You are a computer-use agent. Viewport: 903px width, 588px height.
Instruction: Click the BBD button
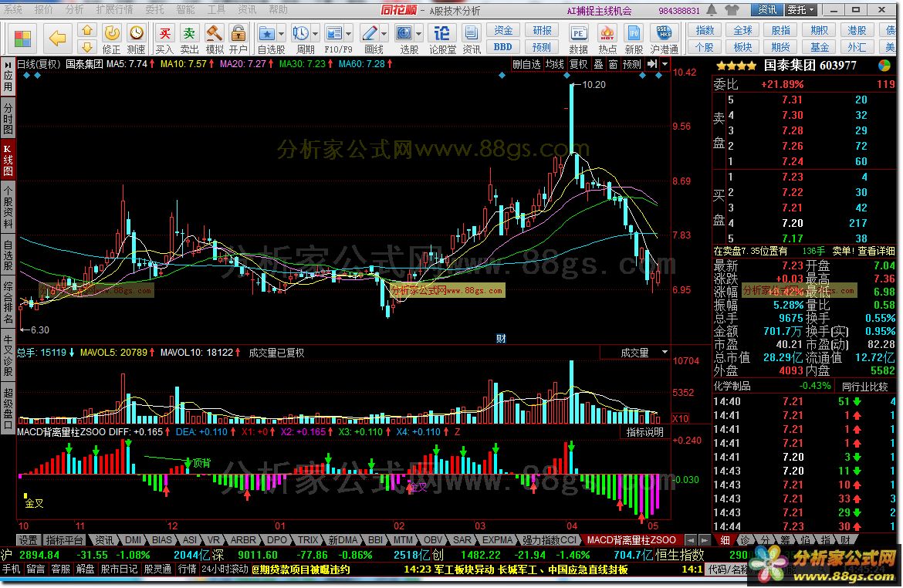tap(503, 47)
